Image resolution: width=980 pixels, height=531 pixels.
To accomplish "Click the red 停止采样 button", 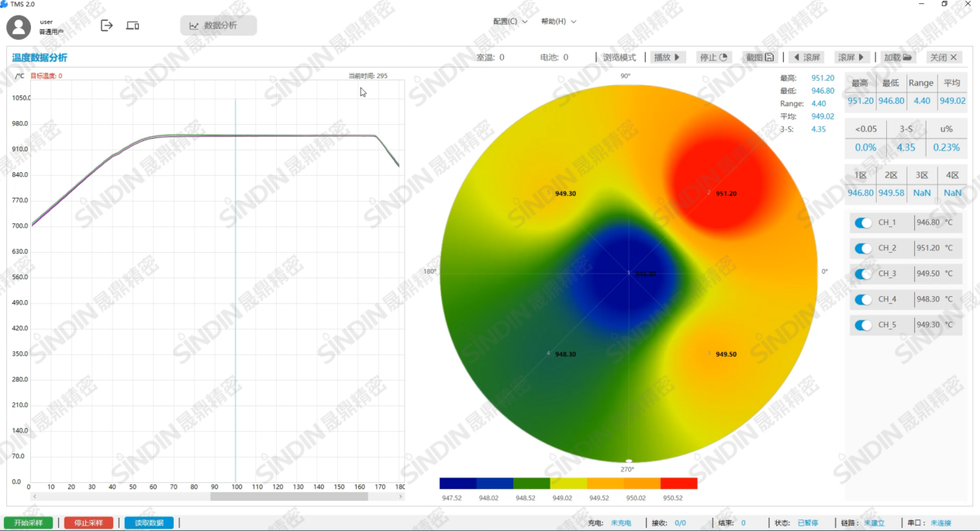I will pos(88,523).
